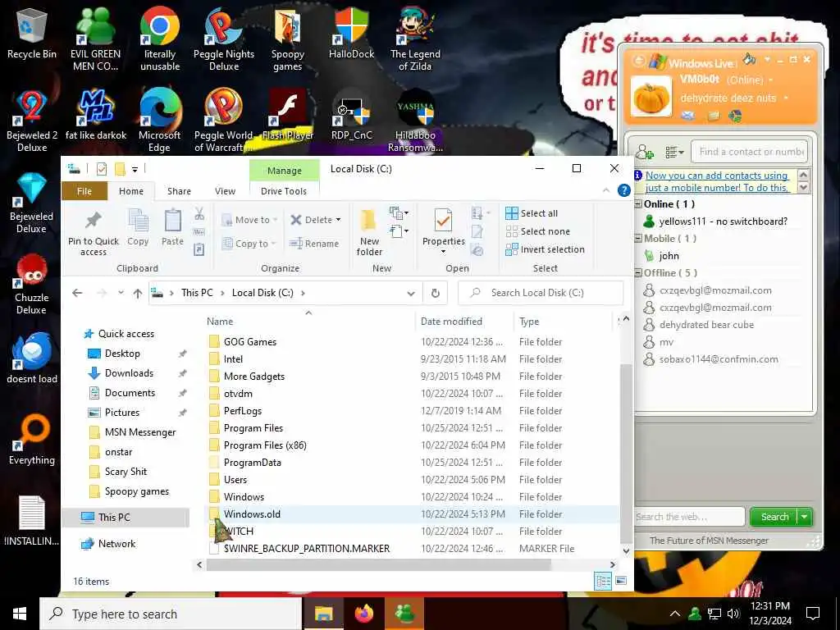The height and width of the screenshot is (630, 840).
Task: Open the RDP_CnC desktop shortcut
Action: click(x=351, y=114)
